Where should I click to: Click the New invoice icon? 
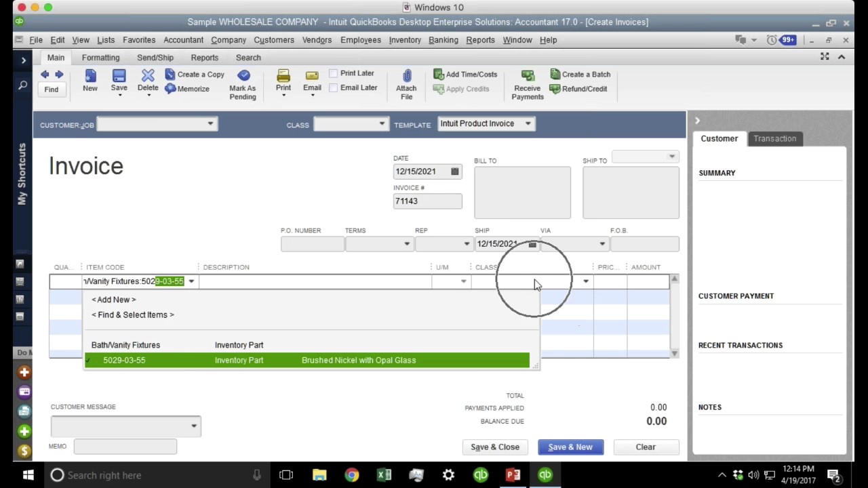90,75
